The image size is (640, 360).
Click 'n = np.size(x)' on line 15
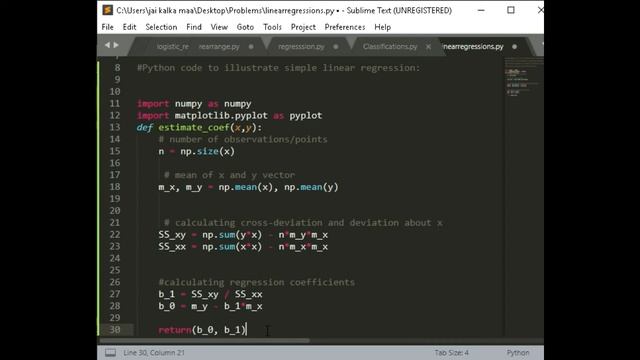[x=197, y=151]
